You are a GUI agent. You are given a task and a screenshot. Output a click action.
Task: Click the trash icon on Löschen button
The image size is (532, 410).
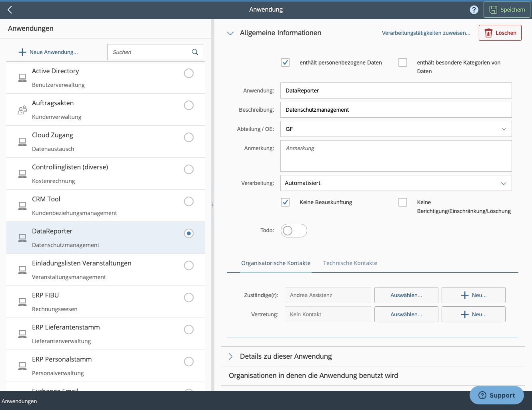click(x=488, y=33)
